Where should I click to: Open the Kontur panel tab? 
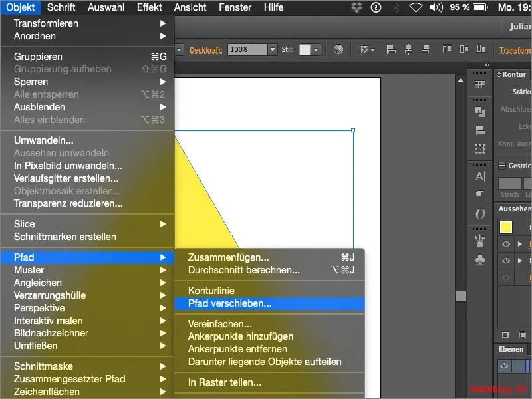tap(514, 74)
